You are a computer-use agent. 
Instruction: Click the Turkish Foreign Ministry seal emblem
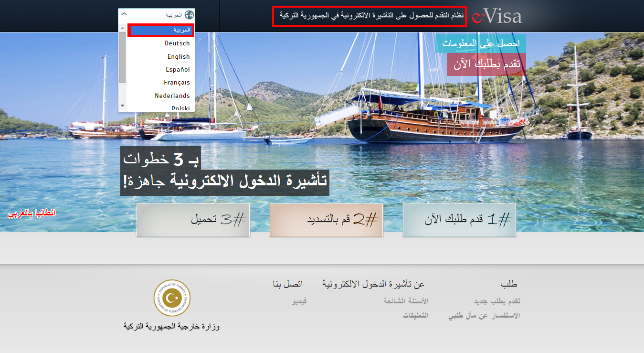[172, 298]
